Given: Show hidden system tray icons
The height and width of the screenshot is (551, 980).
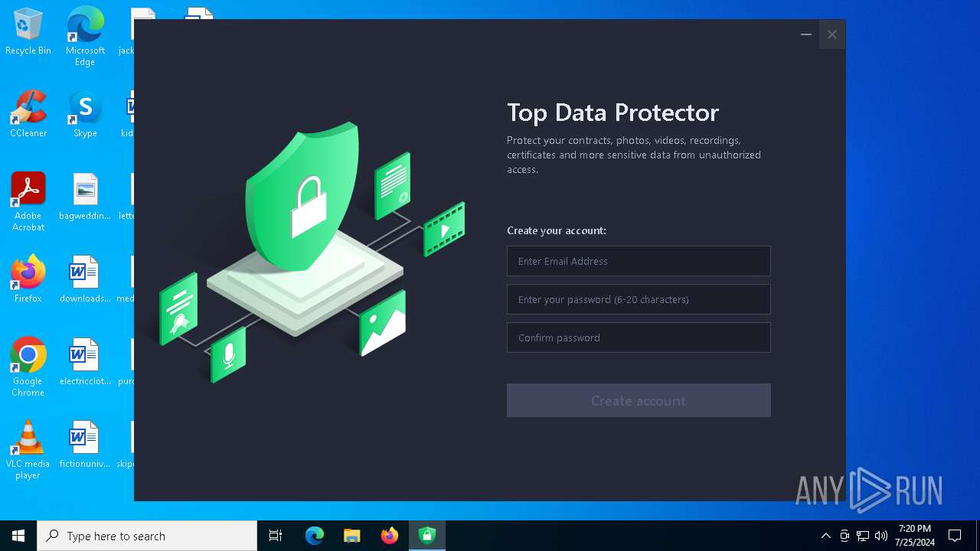Looking at the screenshot, I should tap(825, 536).
